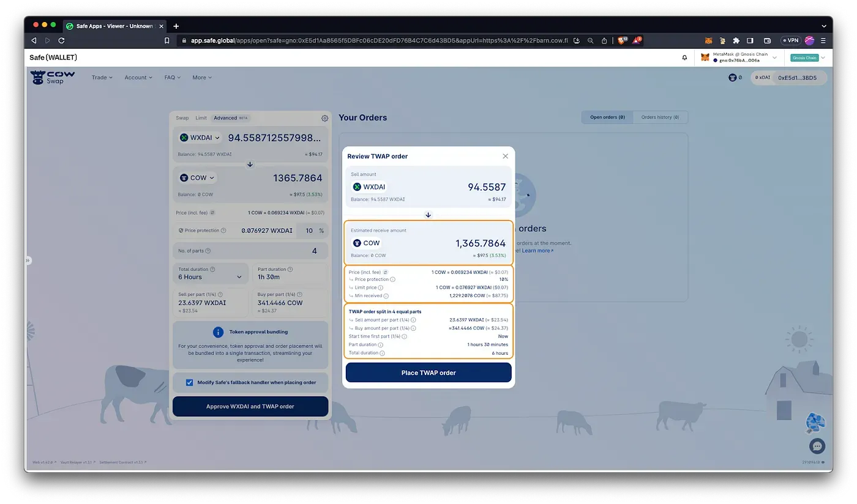Click the CoW Swap logo
Screen dimensions: 857x504
[x=53, y=78]
